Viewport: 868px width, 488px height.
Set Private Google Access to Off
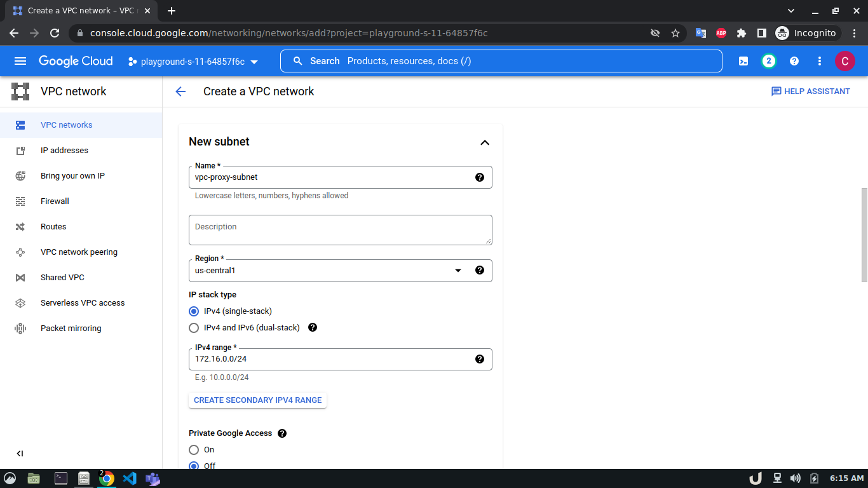(x=194, y=466)
